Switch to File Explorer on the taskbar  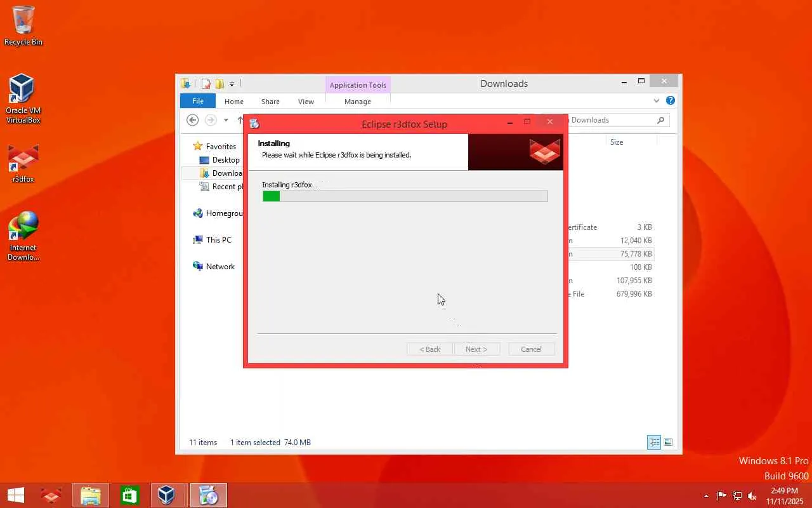pyautogui.click(x=91, y=495)
